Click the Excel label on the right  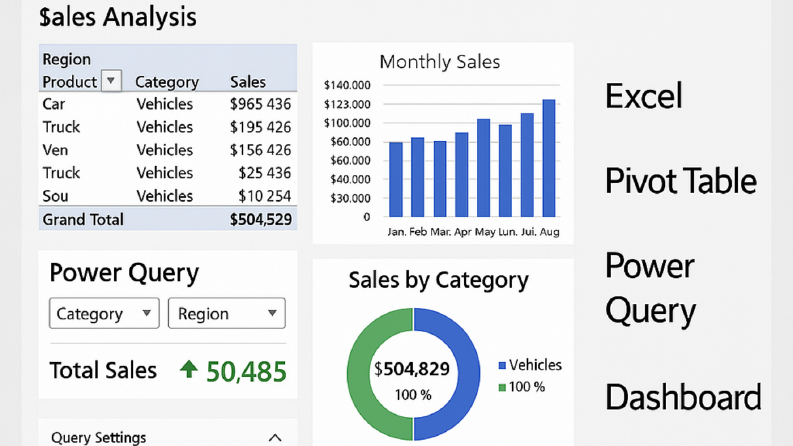tap(643, 96)
